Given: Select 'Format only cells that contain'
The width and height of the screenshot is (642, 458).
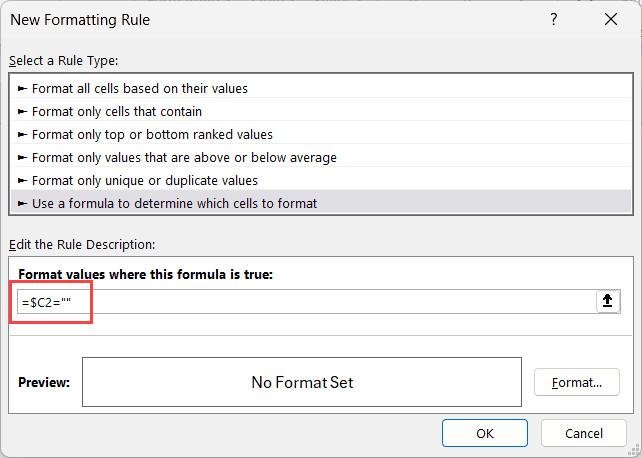Looking at the screenshot, I should (116, 112).
